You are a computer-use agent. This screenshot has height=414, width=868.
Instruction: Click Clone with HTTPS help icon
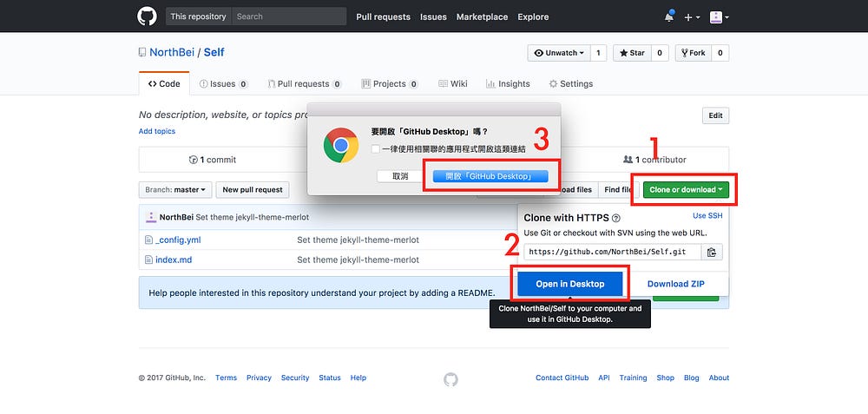tap(616, 218)
